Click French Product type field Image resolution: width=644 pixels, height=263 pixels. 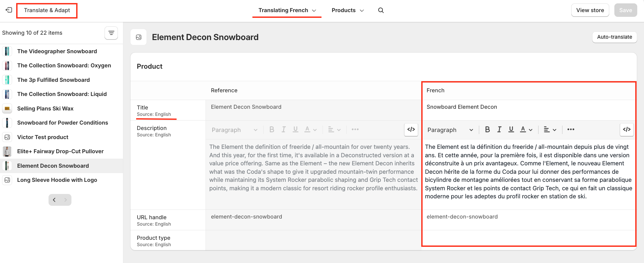point(529,240)
